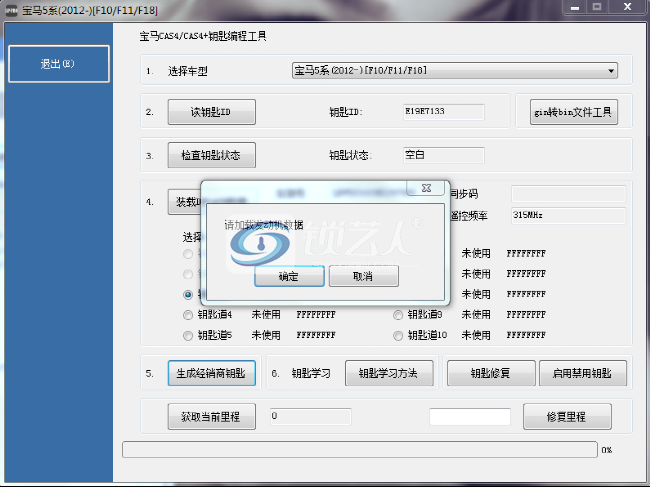Click the 启用禁用钥匙 button

(x=583, y=373)
